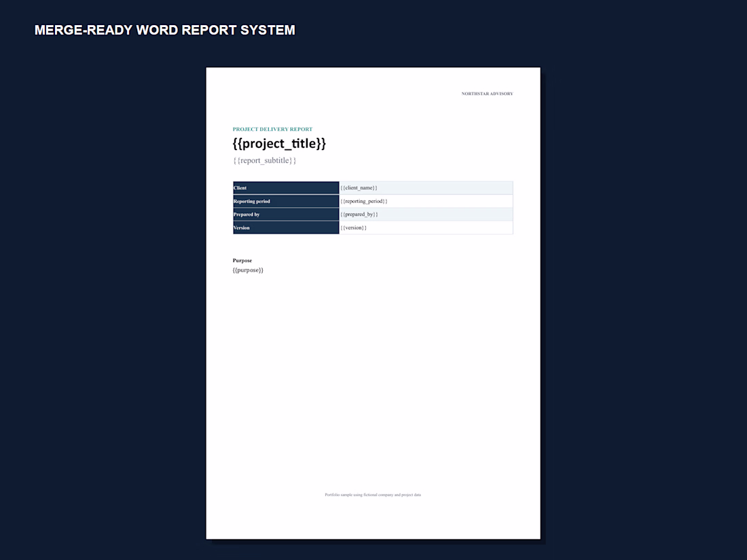Click the Purpose section heading
This screenshot has width=747, height=560.
click(x=242, y=261)
